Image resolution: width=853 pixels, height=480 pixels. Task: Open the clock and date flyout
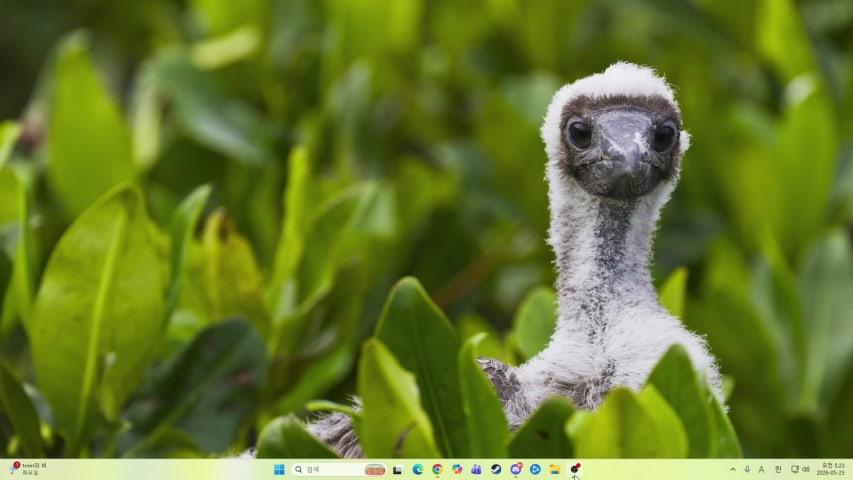(833, 469)
